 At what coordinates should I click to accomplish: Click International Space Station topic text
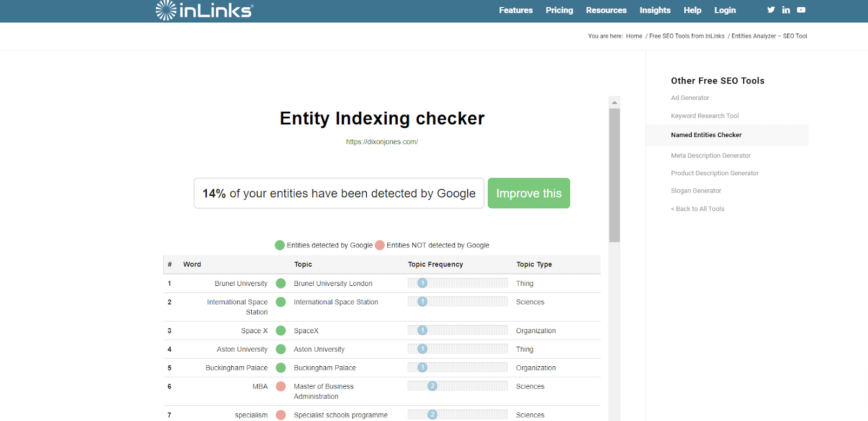pos(336,302)
